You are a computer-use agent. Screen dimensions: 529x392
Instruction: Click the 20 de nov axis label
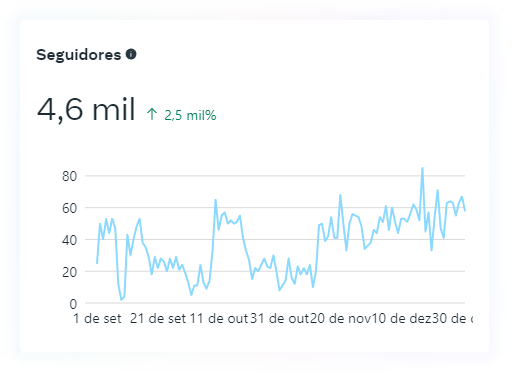(340, 318)
